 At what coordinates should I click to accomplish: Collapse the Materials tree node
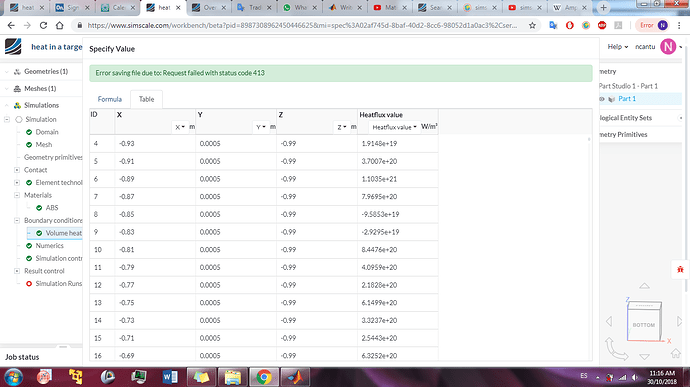pyautogui.click(x=17, y=195)
